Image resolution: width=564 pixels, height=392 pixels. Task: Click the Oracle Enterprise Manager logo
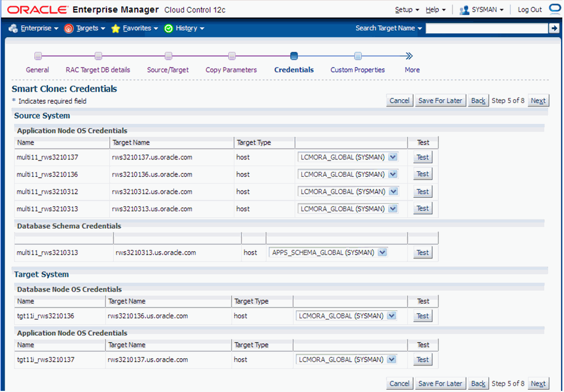[x=83, y=10]
